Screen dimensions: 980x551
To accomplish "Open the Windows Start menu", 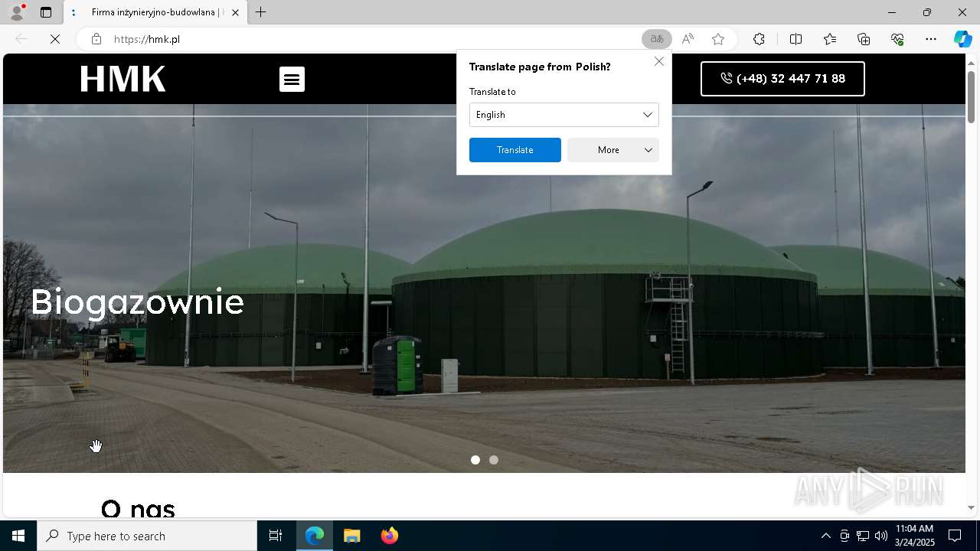I will coord(18,536).
